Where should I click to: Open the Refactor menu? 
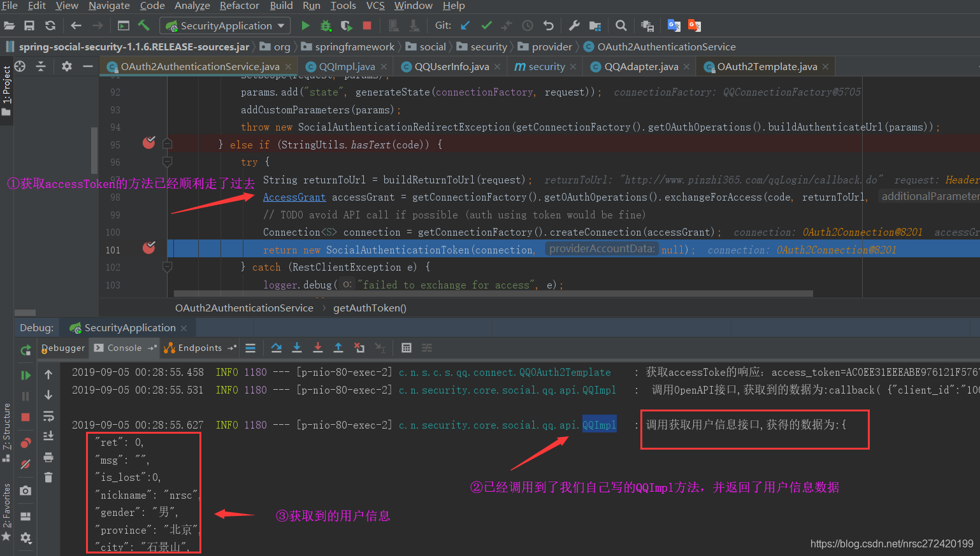(x=240, y=6)
